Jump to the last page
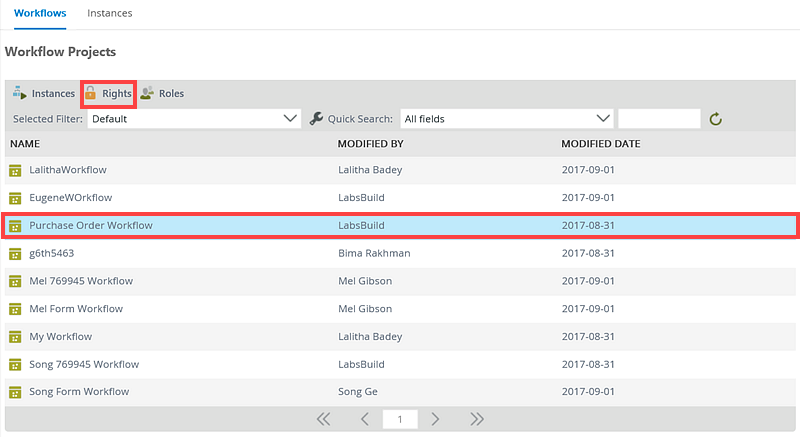Image resolution: width=800 pixels, height=437 pixels. pyautogui.click(x=477, y=419)
